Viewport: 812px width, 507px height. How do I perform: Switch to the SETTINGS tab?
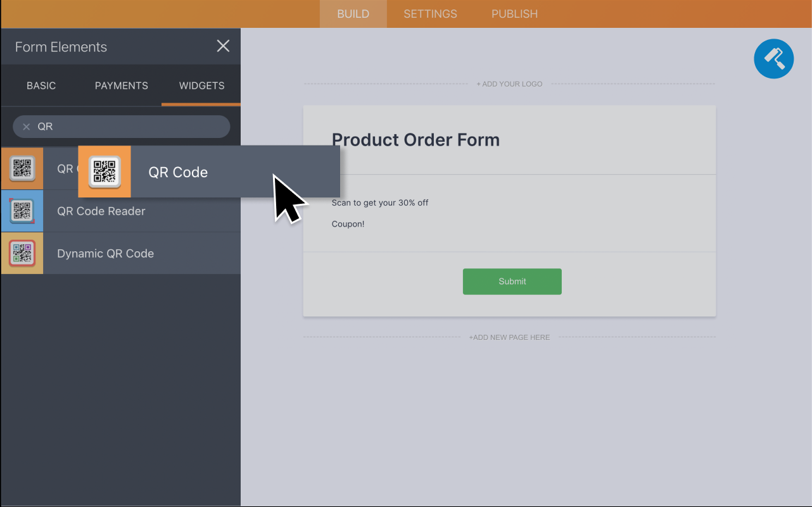[430, 13]
